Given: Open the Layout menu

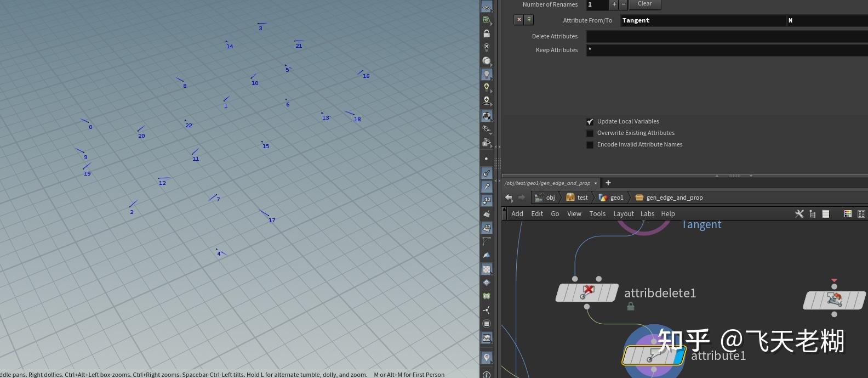Looking at the screenshot, I should (x=623, y=214).
